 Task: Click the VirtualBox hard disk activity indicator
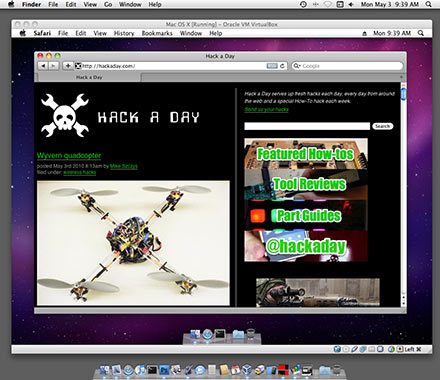coord(337,349)
